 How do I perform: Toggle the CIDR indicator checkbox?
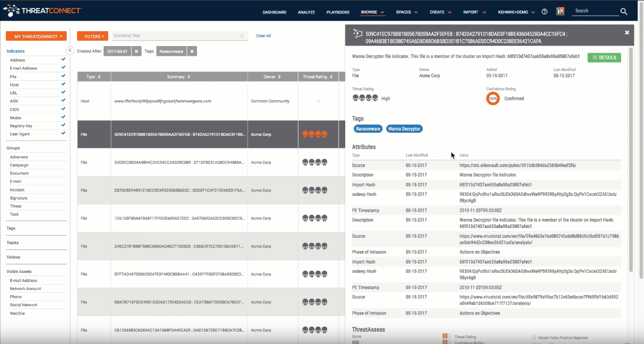click(63, 109)
